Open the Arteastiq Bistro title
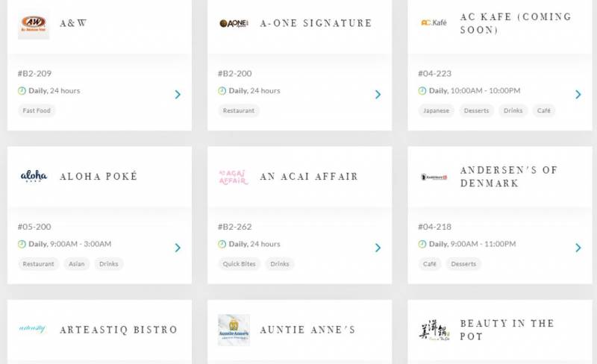This screenshot has width=597, height=364. (x=119, y=330)
